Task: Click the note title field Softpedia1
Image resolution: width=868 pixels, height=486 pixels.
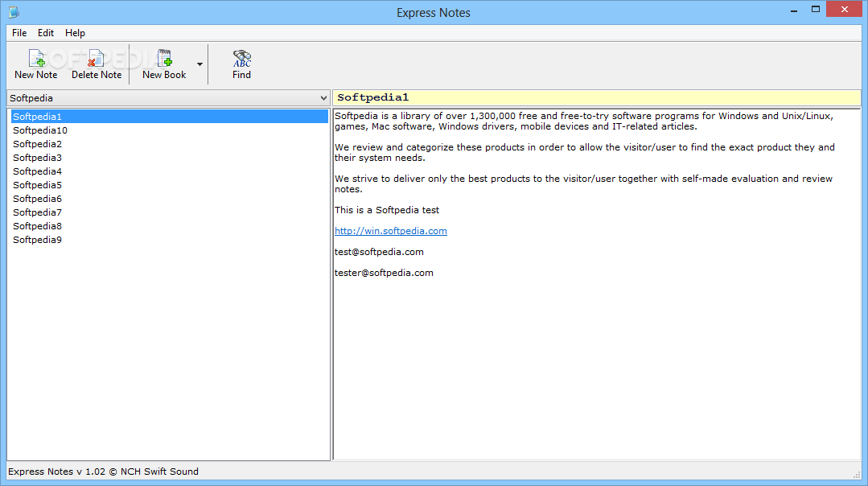Action: (x=597, y=97)
